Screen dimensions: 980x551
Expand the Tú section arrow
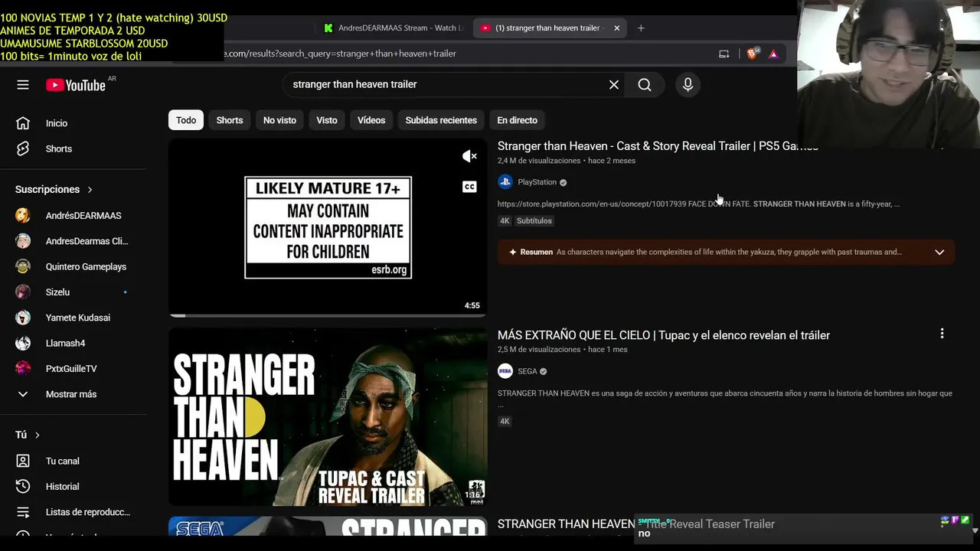[x=37, y=435]
